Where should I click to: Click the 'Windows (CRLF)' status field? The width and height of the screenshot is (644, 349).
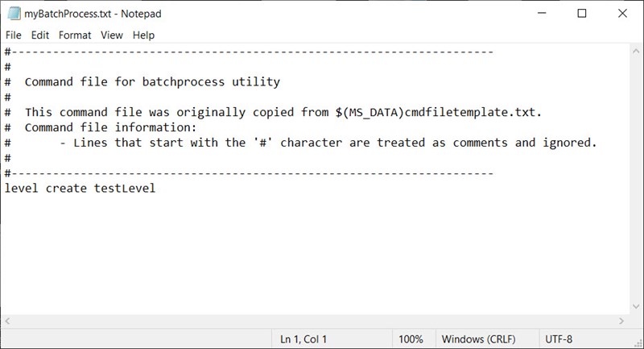[x=478, y=339]
